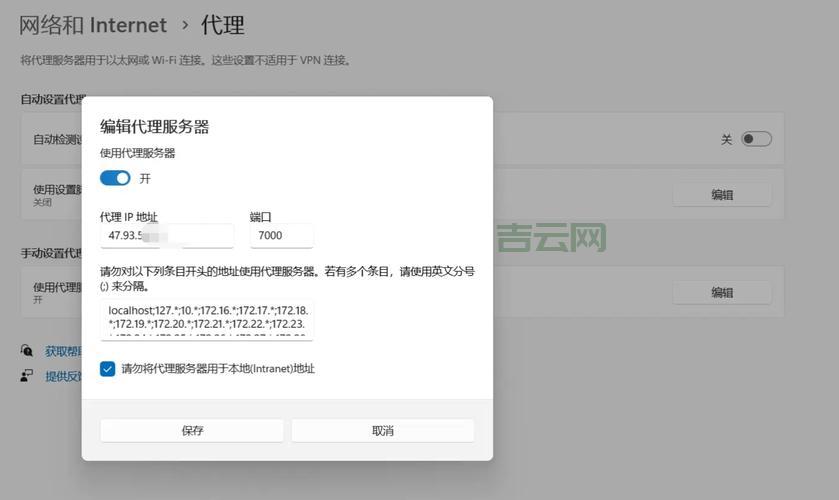
Task: Click the 关 label beside the auto-detect switch
Action: tap(726, 140)
